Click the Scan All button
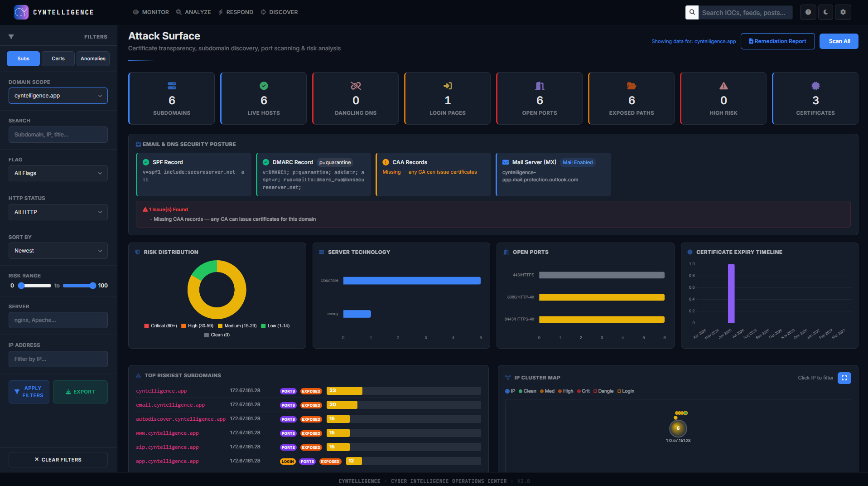Viewport: 868px width, 486px height. point(839,41)
